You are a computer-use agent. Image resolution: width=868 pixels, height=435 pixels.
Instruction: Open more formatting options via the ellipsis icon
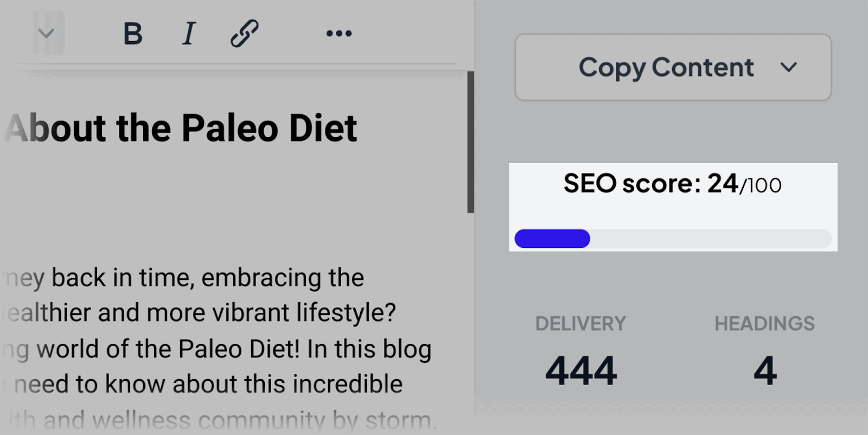point(338,34)
